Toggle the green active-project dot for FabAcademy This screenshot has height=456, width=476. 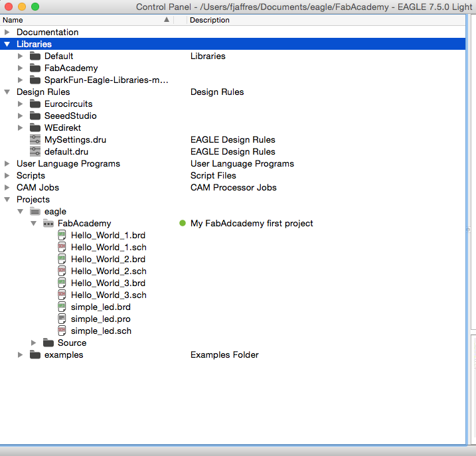[183, 223]
